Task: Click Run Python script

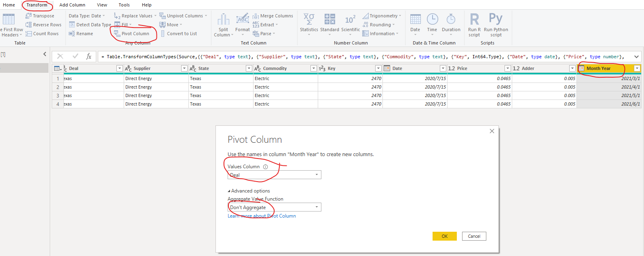Action: 496,25
